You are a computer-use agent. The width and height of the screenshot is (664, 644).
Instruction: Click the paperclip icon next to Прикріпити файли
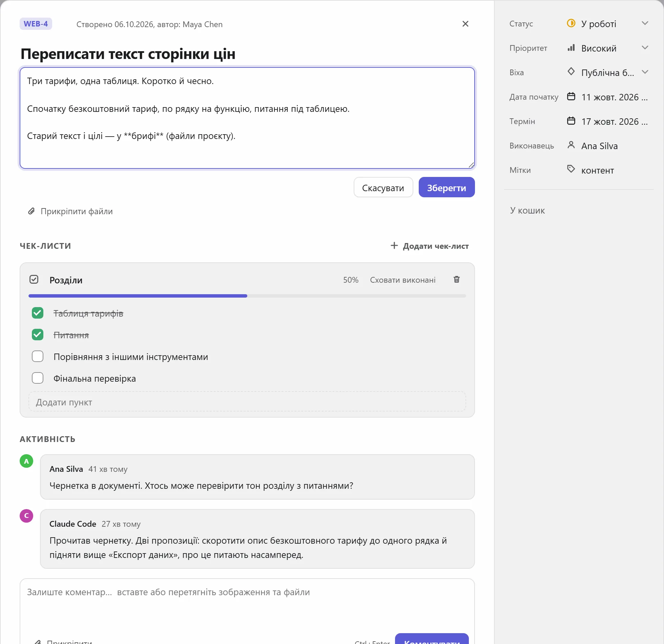[31, 211]
